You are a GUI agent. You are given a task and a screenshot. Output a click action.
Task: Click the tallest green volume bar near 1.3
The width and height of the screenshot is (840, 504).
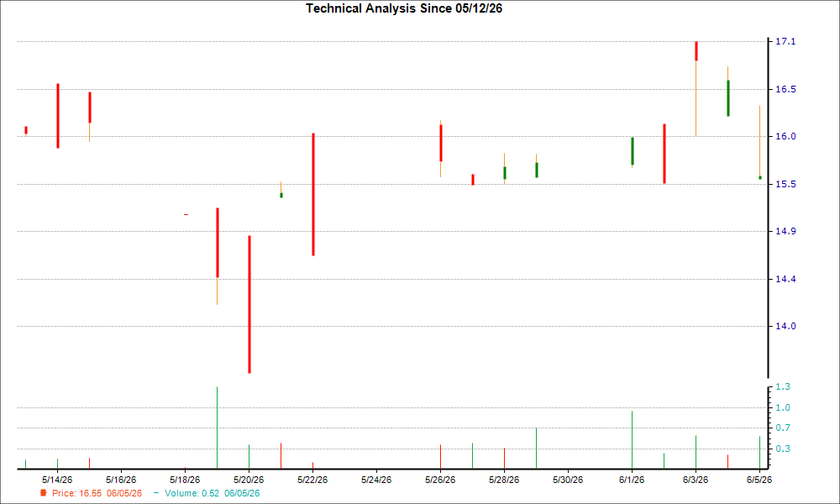coord(217,428)
